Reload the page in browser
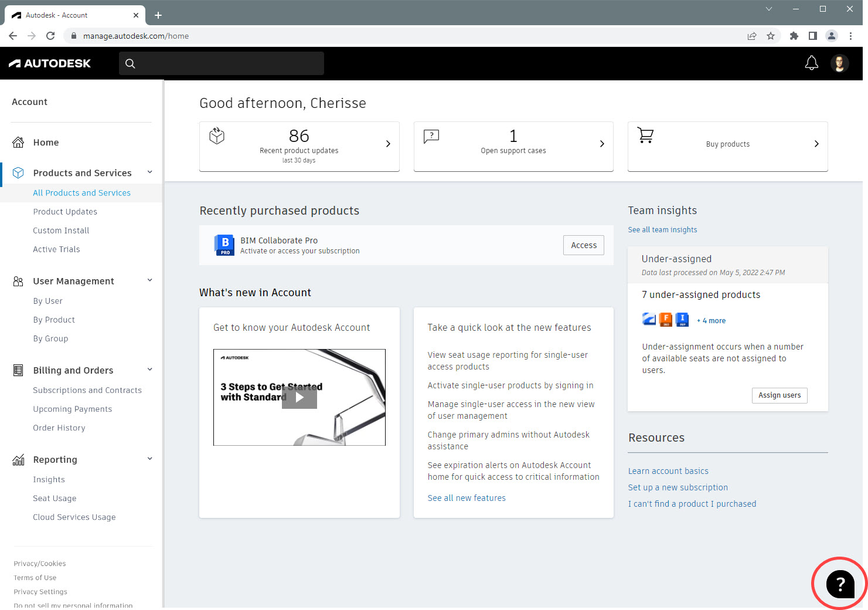Screen dimensions: 868x610 [x=50, y=36]
